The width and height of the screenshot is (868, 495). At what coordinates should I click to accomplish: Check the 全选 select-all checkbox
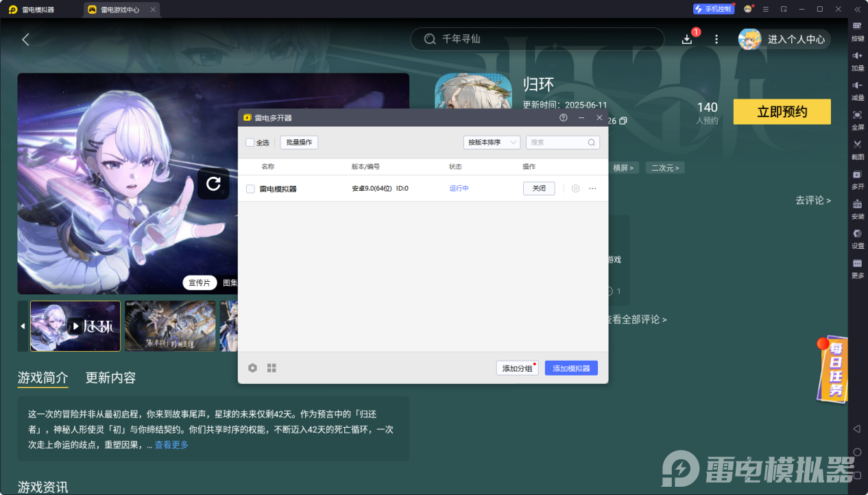pos(250,143)
